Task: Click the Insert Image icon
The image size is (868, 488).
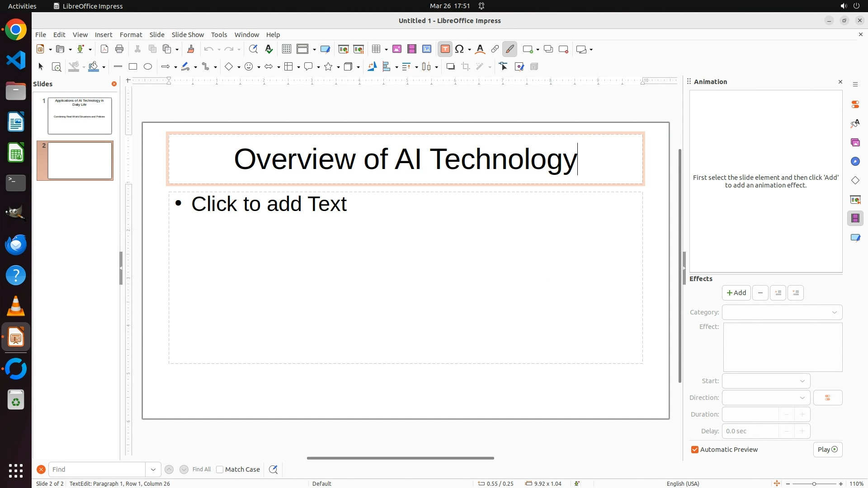Action: coord(397,49)
